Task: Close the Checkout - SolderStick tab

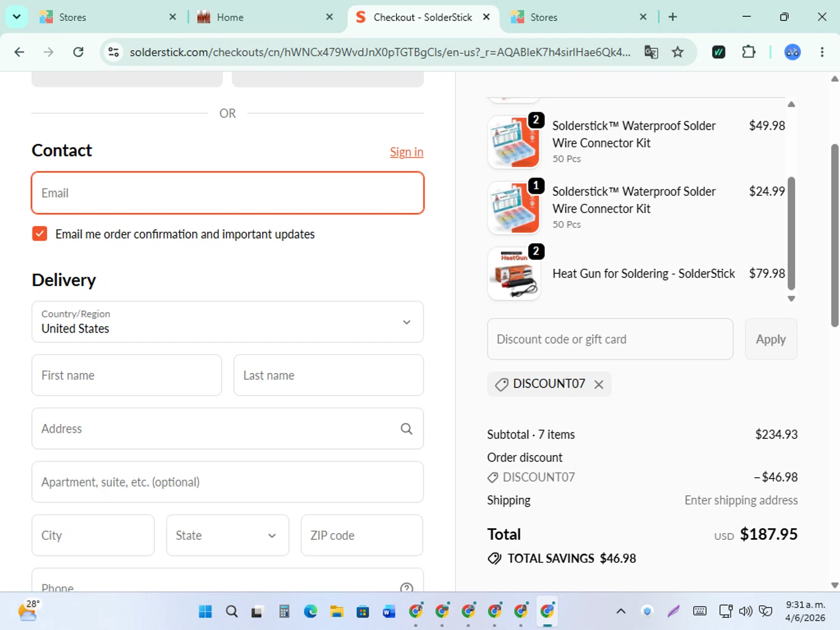Action: (486, 17)
